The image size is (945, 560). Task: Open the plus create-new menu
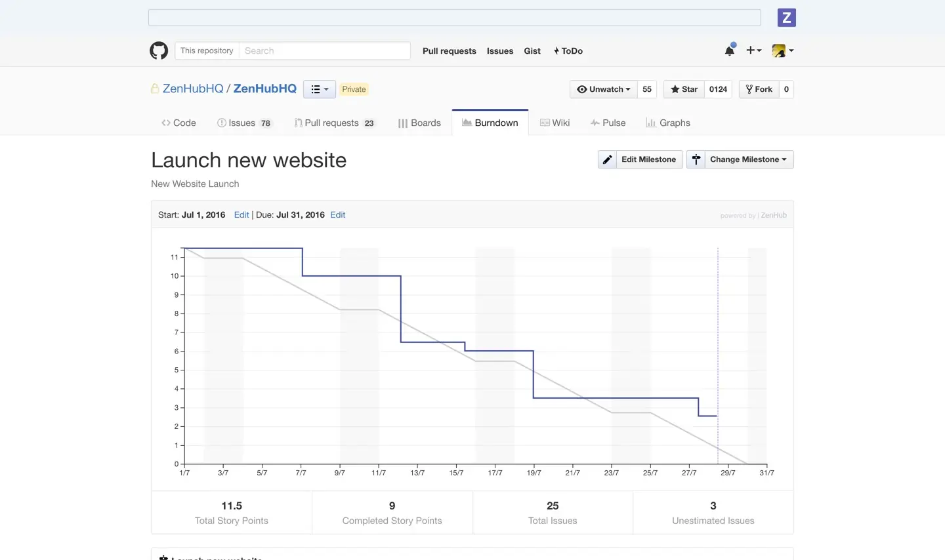tap(753, 50)
